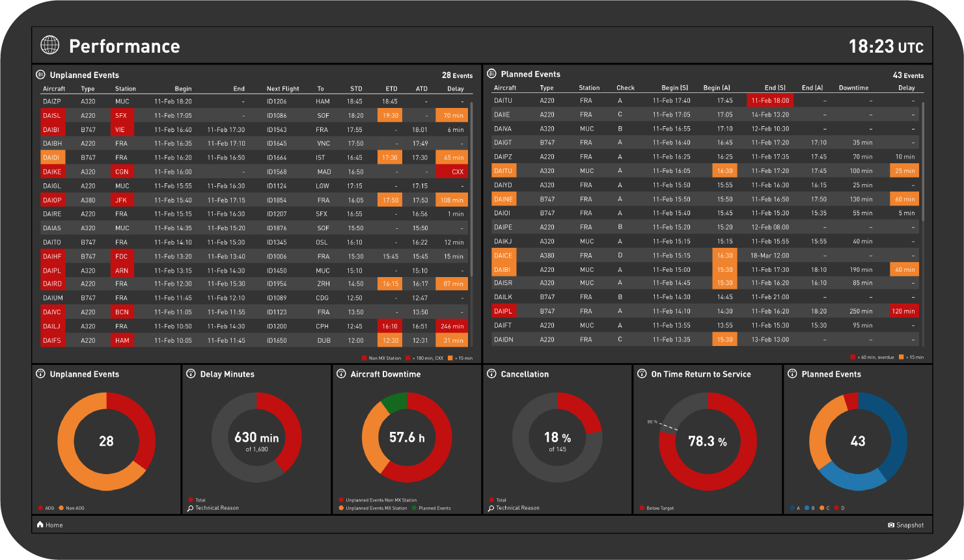The image size is (964, 560).
Task: Open info icon on On Time Return to Service
Action: tap(642, 374)
